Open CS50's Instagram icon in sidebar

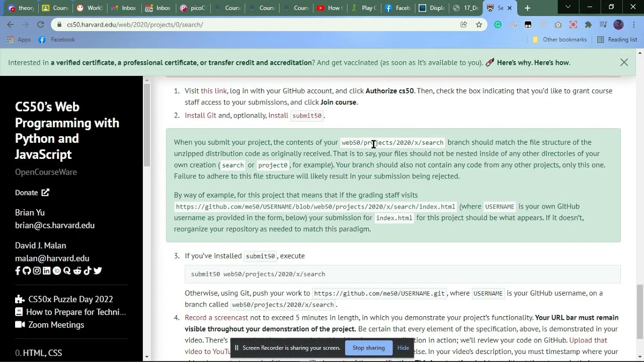click(x=37, y=270)
